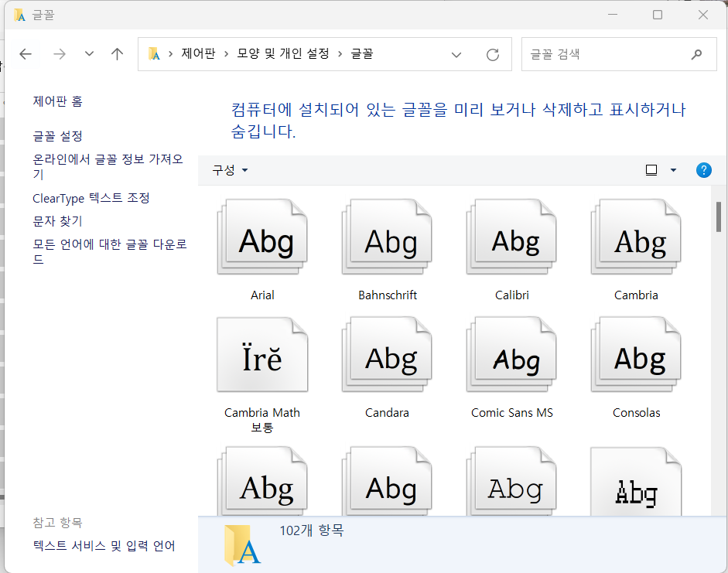Click the view layout icon button
Image resolution: width=728 pixels, height=573 pixels.
pyautogui.click(x=651, y=170)
